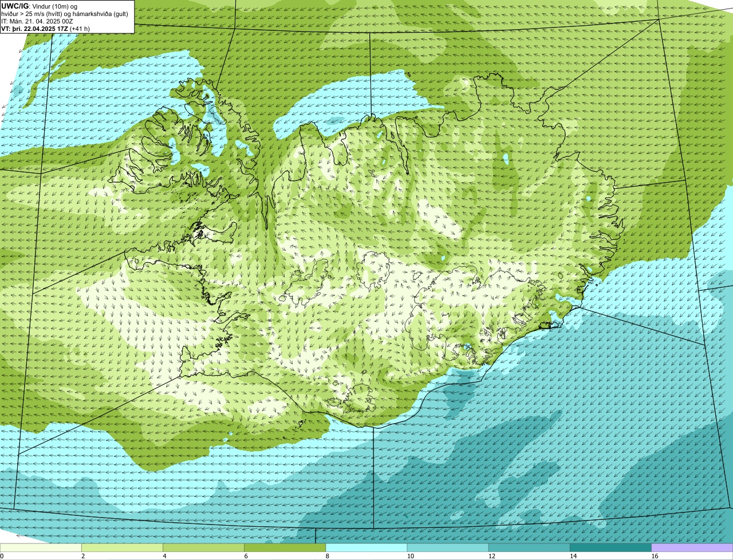Select the lavender legend swatch above 16
This screenshot has height=560, width=733.
[x=692, y=547]
